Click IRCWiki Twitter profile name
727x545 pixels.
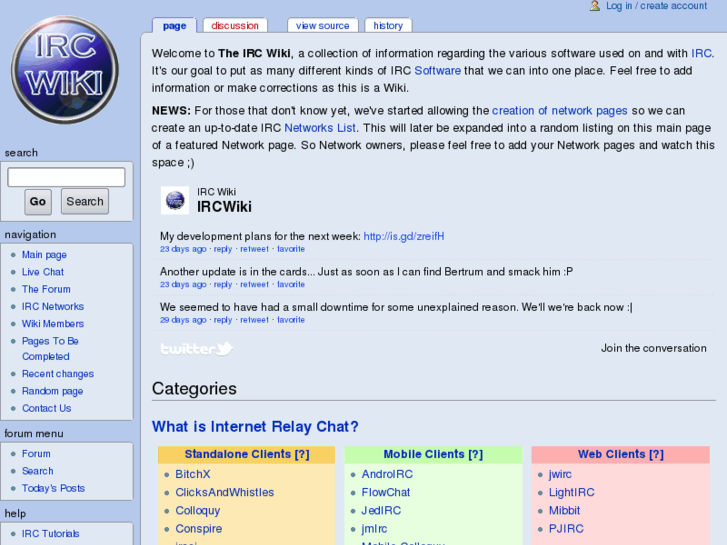(x=224, y=206)
